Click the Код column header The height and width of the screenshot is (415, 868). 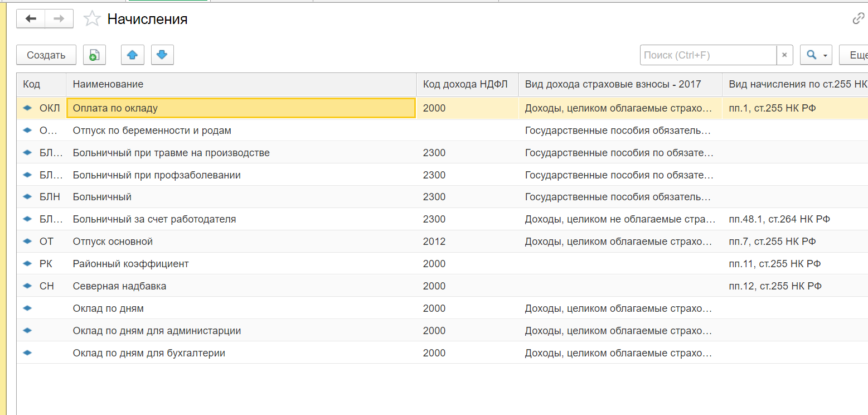[x=41, y=84]
